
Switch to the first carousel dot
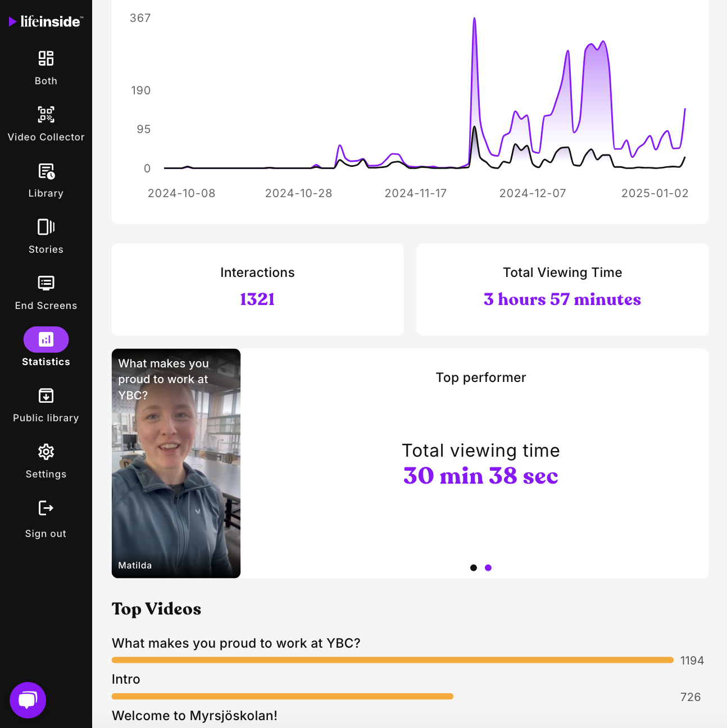point(474,568)
